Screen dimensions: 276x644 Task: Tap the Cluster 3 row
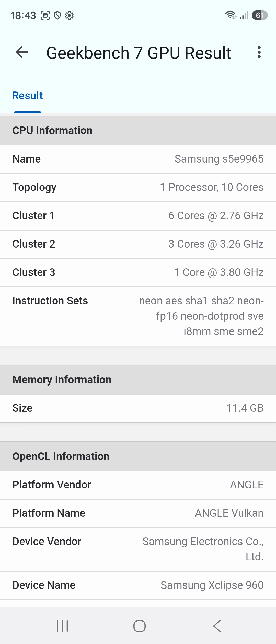pos(138,273)
